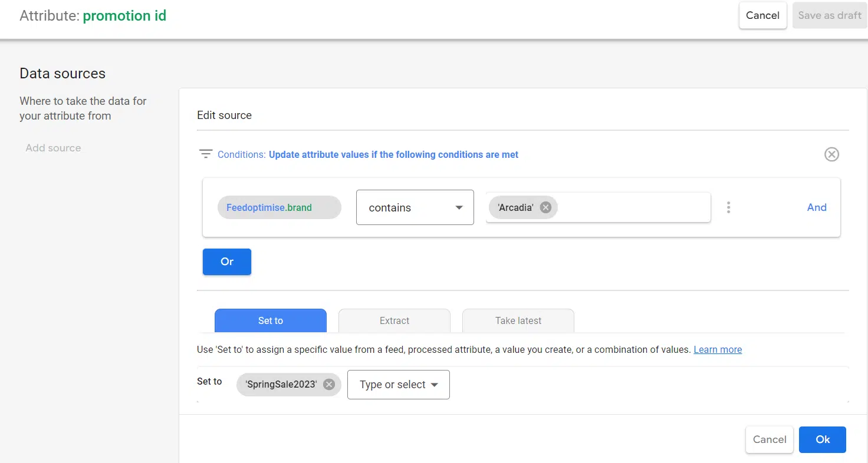Expand the 'Type or select' dropdown
The height and width of the screenshot is (463, 868).
tap(398, 385)
